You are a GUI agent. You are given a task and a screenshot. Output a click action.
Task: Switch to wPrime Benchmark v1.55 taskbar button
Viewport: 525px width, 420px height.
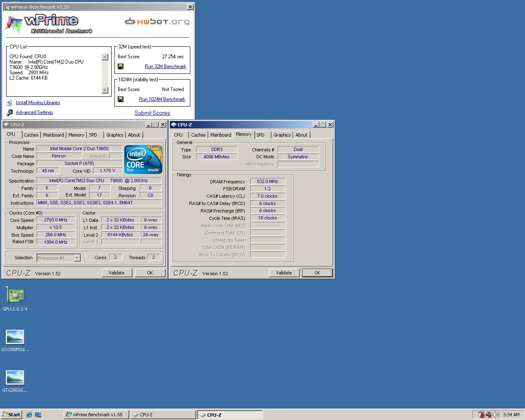(x=96, y=415)
